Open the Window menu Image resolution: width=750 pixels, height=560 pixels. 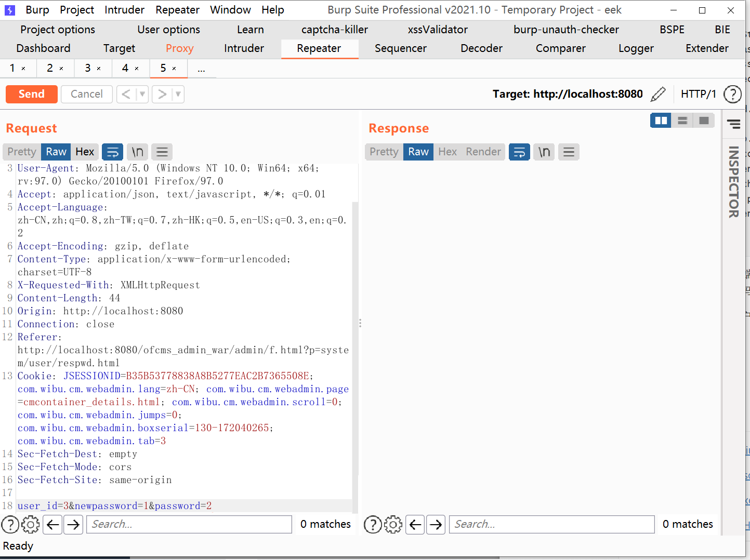tap(230, 10)
